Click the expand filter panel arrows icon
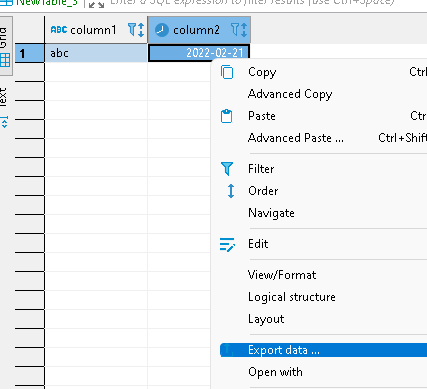 [97, 5]
